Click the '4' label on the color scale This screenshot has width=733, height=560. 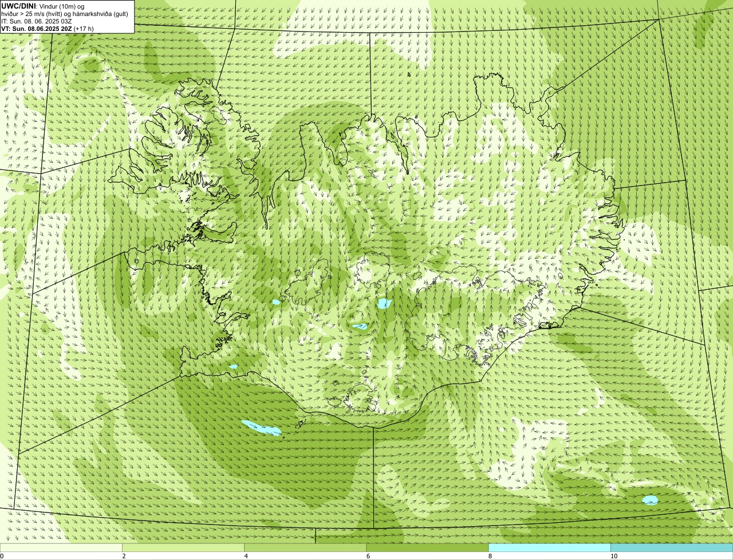(x=246, y=556)
